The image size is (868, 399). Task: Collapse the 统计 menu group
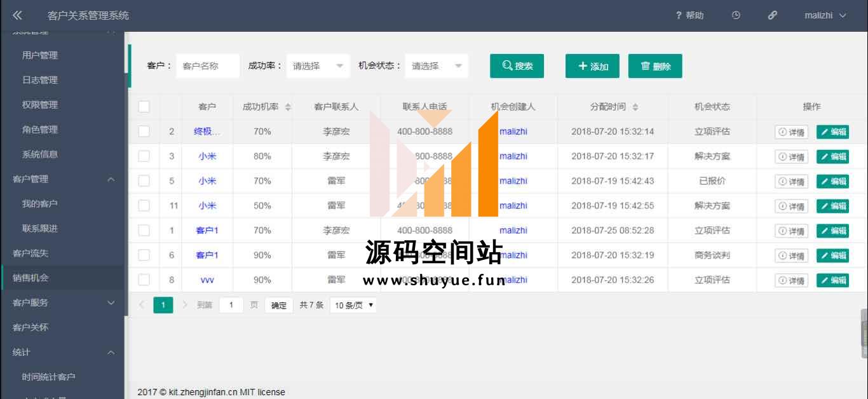point(62,352)
